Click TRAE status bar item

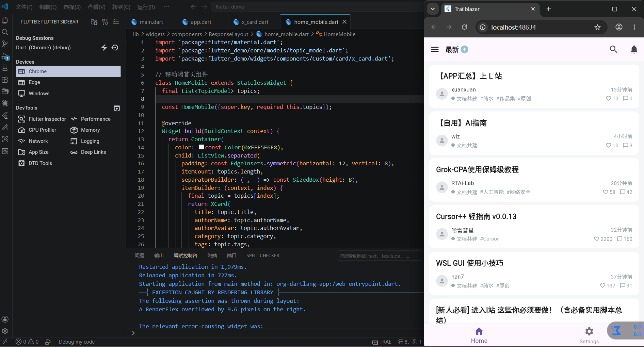coord(382,342)
